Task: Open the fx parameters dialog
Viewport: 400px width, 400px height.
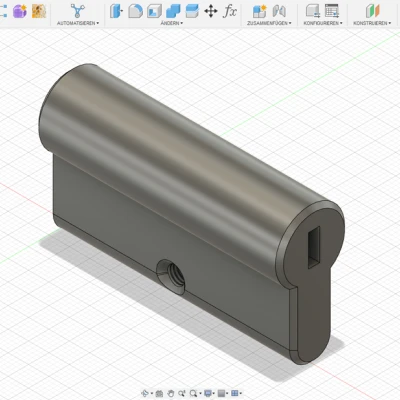Action: coord(230,11)
